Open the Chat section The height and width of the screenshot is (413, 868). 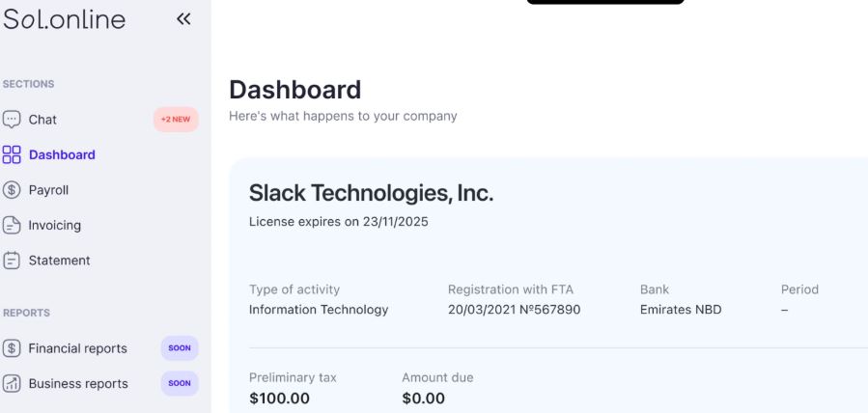click(42, 120)
